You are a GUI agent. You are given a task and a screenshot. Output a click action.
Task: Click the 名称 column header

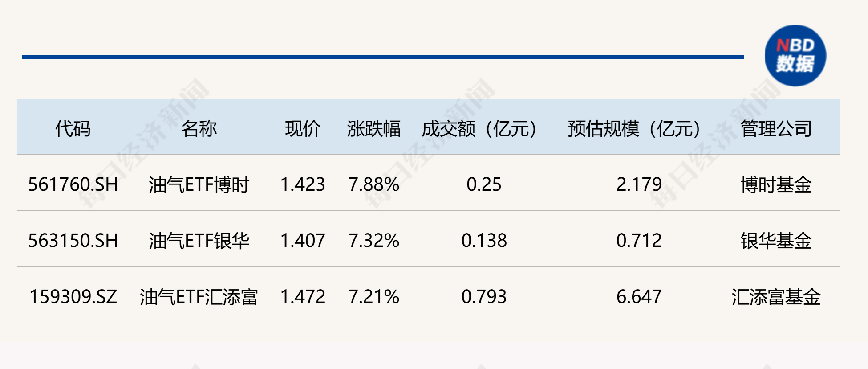[199, 129]
